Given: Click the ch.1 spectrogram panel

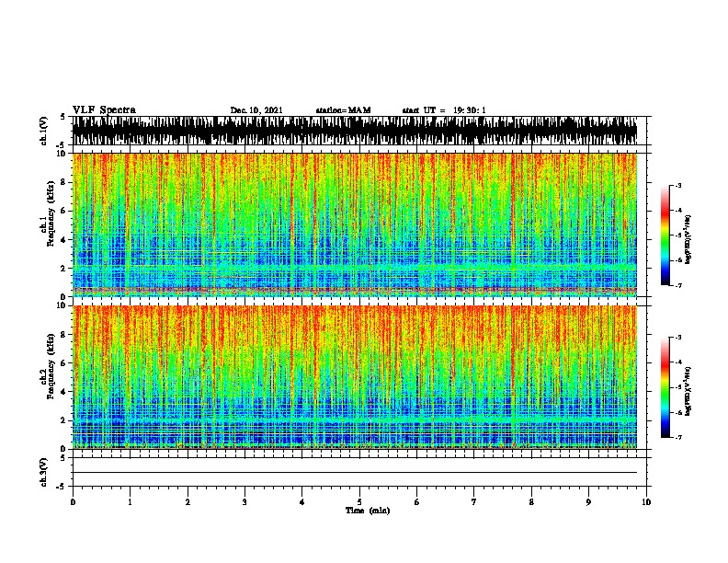Looking at the screenshot, I should (x=355, y=224).
